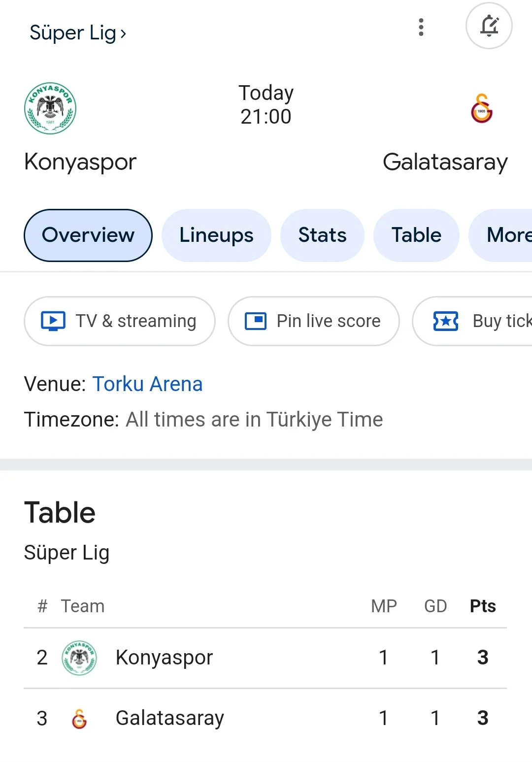Tap the Konyaspor crest in match header
The width and height of the screenshot is (532, 762).
click(x=50, y=108)
